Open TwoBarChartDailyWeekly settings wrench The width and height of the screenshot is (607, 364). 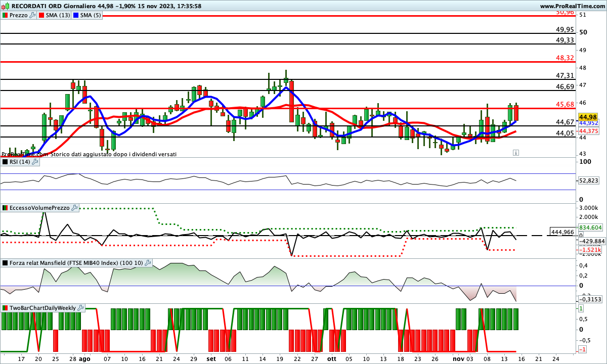80,307
